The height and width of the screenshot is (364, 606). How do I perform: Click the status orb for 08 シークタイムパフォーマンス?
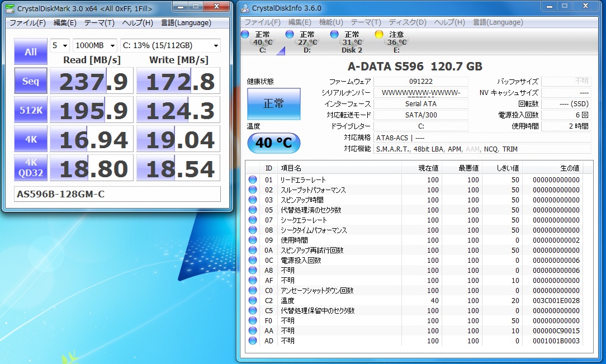click(253, 230)
